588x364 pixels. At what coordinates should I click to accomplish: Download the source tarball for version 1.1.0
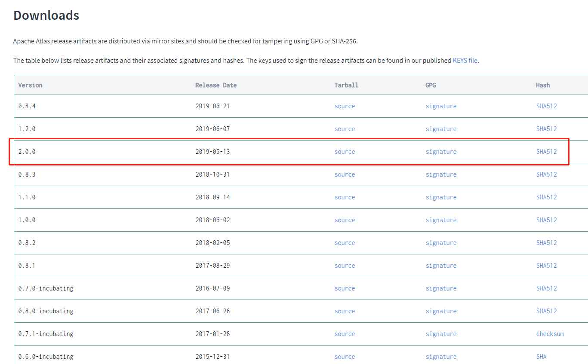(x=345, y=197)
